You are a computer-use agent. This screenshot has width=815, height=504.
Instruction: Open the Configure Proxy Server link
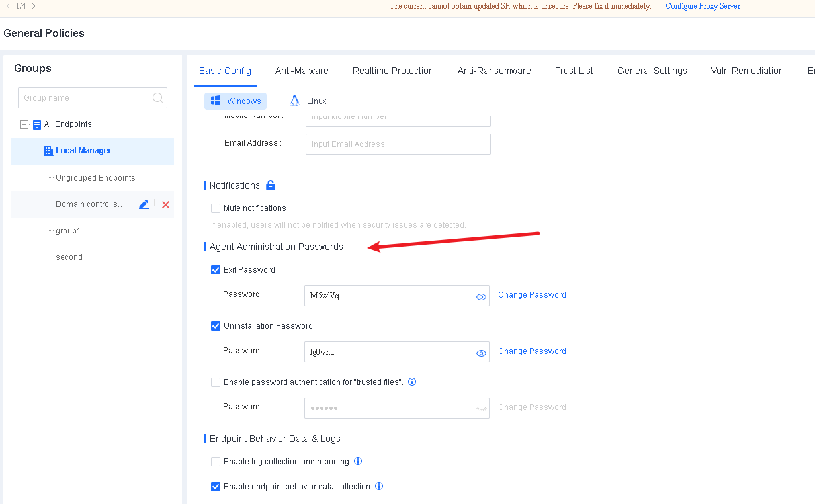703,6
